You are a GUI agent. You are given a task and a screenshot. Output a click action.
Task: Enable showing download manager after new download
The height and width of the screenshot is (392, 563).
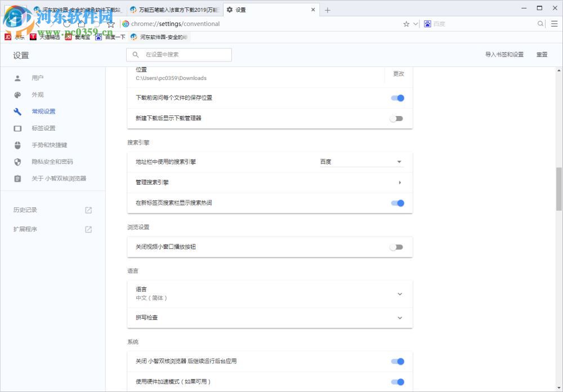397,119
